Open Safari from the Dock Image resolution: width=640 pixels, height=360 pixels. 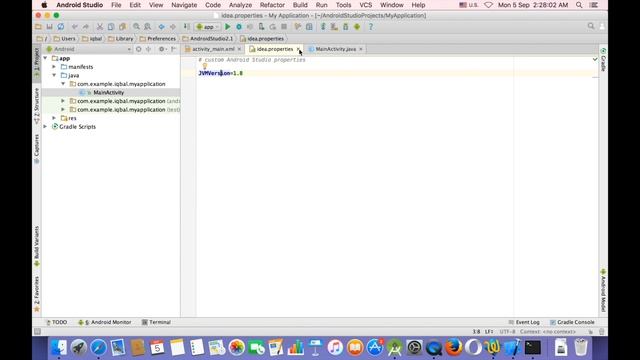click(98, 347)
